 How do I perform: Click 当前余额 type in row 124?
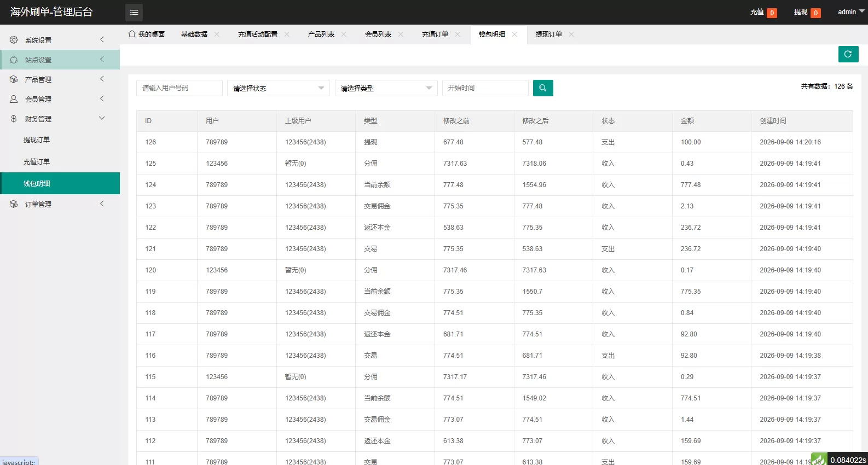coord(377,185)
